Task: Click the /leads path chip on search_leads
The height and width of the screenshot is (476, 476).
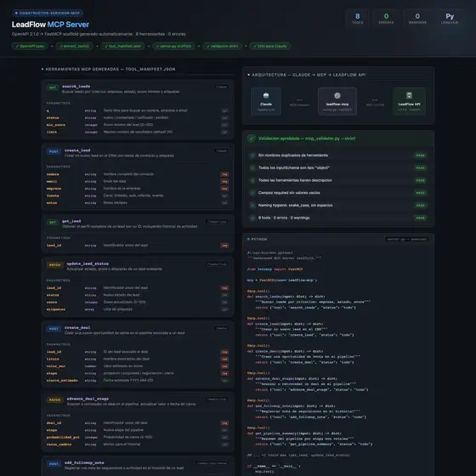Action: (x=221, y=87)
